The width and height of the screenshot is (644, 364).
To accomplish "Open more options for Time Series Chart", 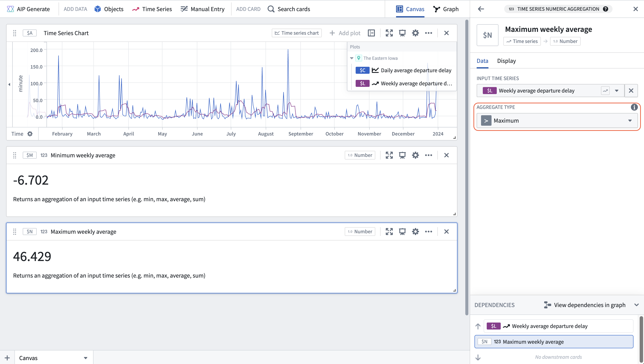I will coord(428,33).
